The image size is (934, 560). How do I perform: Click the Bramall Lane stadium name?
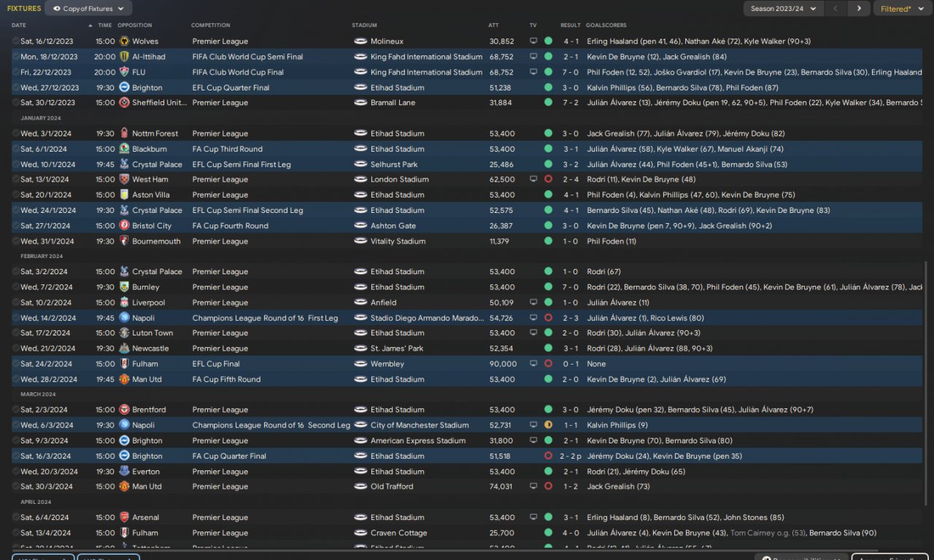pos(393,103)
